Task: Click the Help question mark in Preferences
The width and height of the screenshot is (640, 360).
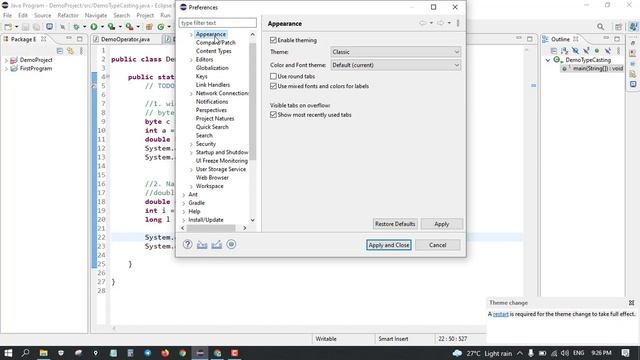Action: (x=187, y=244)
